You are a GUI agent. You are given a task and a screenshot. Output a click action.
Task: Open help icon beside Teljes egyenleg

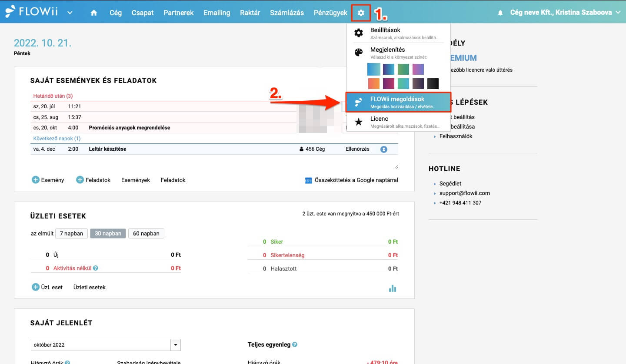coord(295,345)
